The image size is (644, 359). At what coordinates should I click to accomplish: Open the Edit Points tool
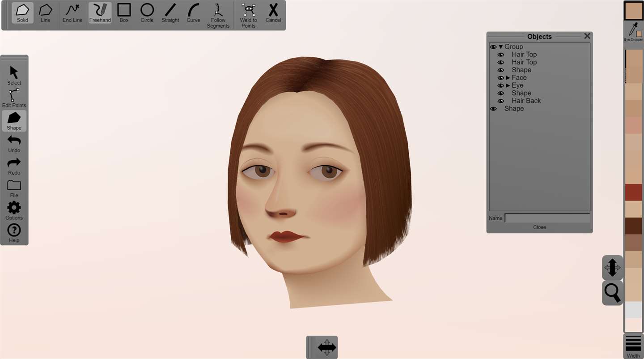[x=14, y=98]
